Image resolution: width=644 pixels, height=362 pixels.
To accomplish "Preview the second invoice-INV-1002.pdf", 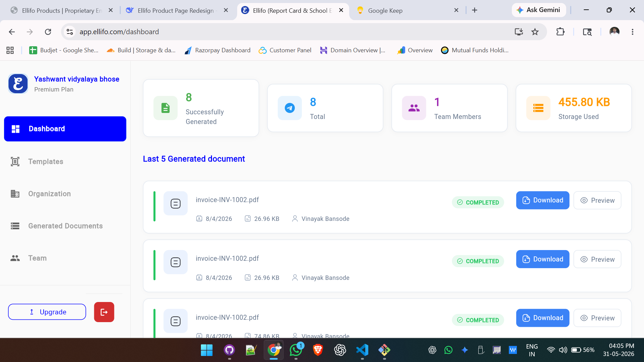I will (x=597, y=259).
